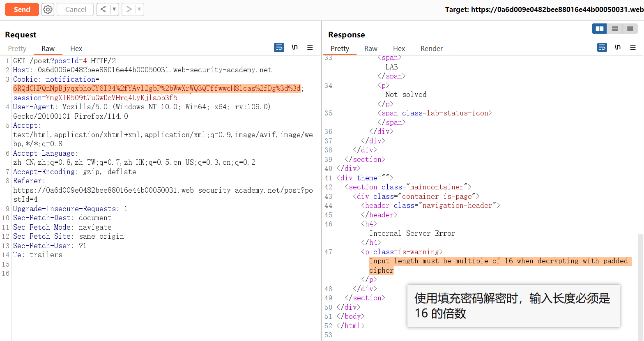Screen dimensions: 644x341
Task: Open the forward history dropdown arrow
Action: (139, 9)
